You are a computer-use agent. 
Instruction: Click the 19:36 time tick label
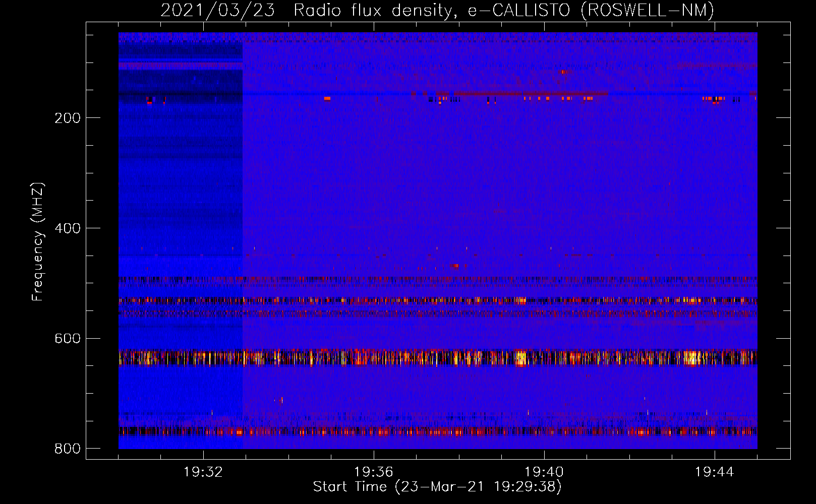click(x=374, y=472)
